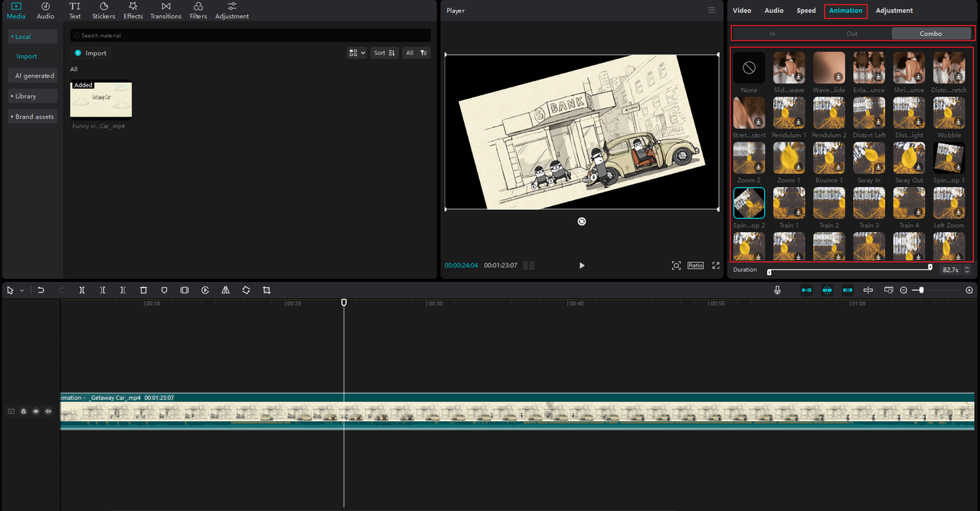Click the Split tool in the timeline toolbar

pos(82,290)
